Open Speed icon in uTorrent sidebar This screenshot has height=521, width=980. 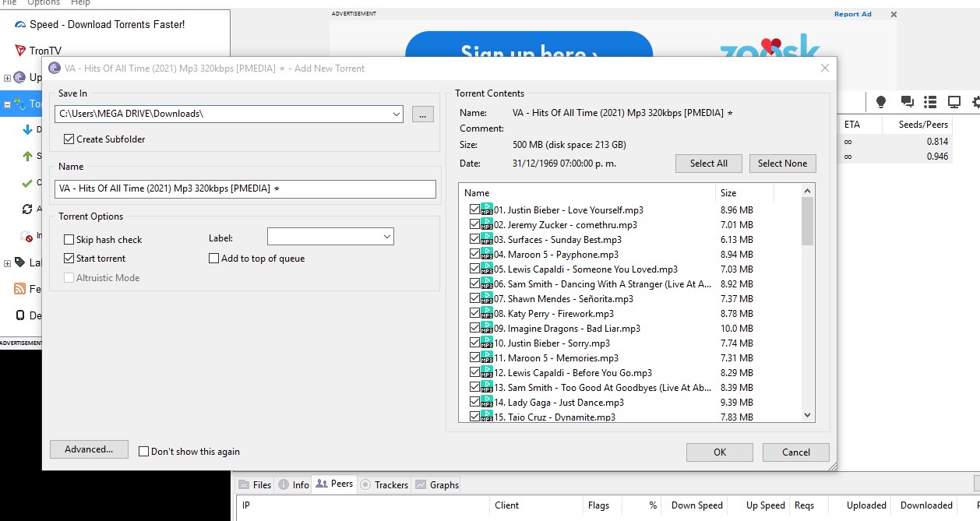(x=20, y=25)
